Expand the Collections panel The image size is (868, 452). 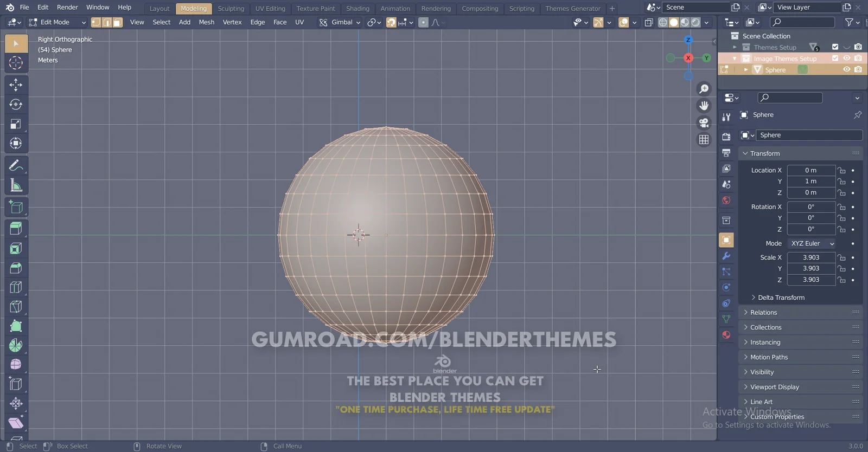(x=801, y=327)
